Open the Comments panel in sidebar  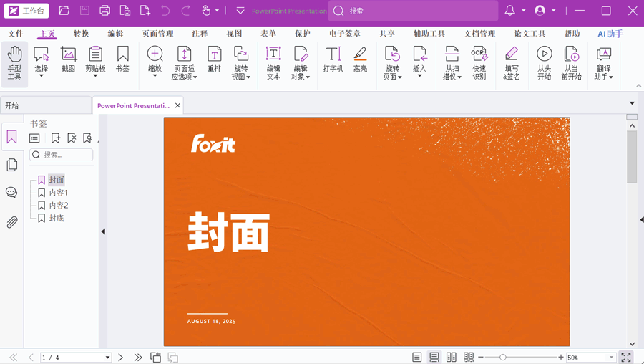[11, 193]
